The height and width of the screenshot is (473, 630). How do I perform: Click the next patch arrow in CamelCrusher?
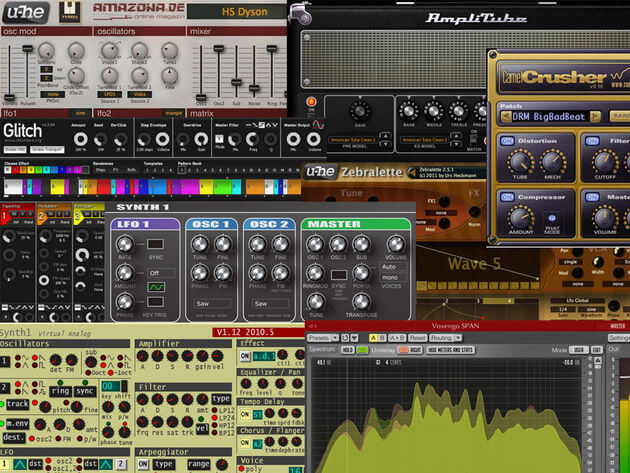pyautogui.click(x=595, y=117)
